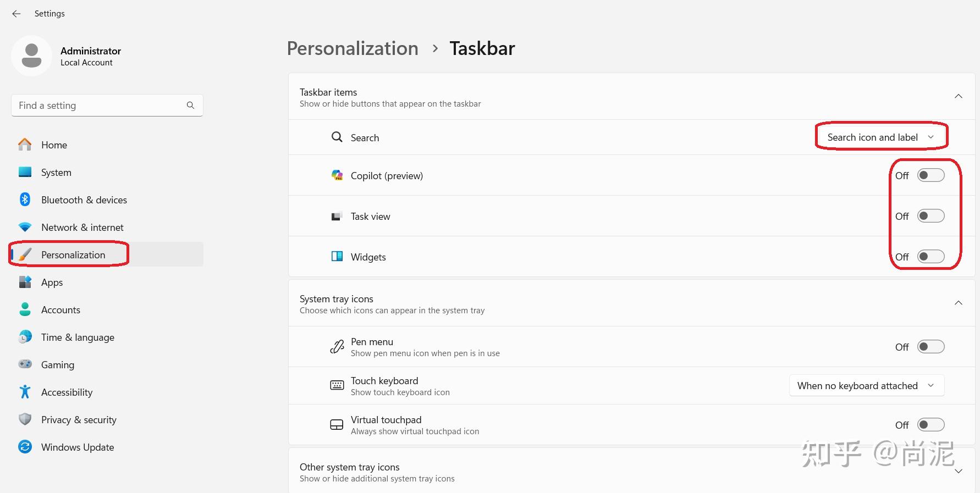Select the Windows Update icon
Screen dimensions: 980x493
(x=25, y=447)
